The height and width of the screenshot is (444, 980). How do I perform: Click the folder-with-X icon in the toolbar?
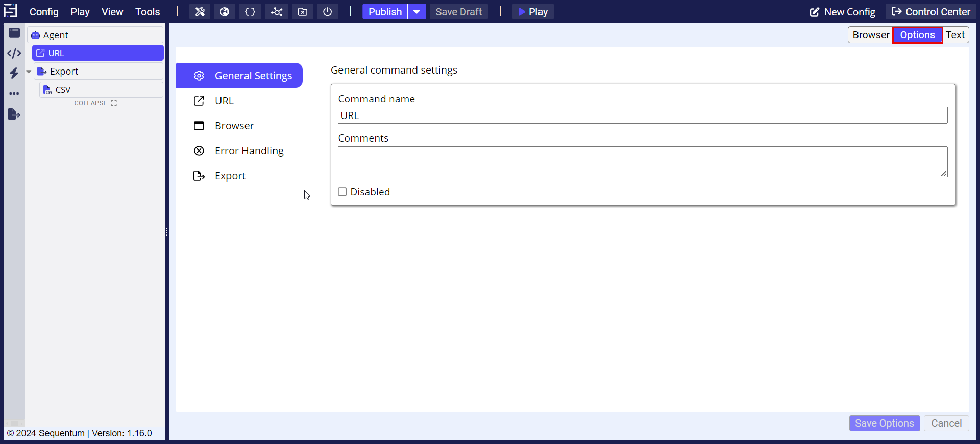pyautogui.click(x=303, y=12)
